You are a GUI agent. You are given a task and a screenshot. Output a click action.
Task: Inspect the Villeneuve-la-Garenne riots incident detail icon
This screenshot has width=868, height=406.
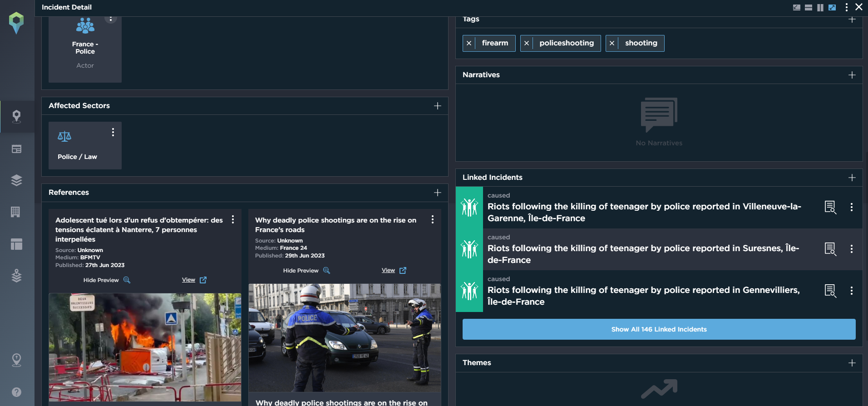(830, 208)
